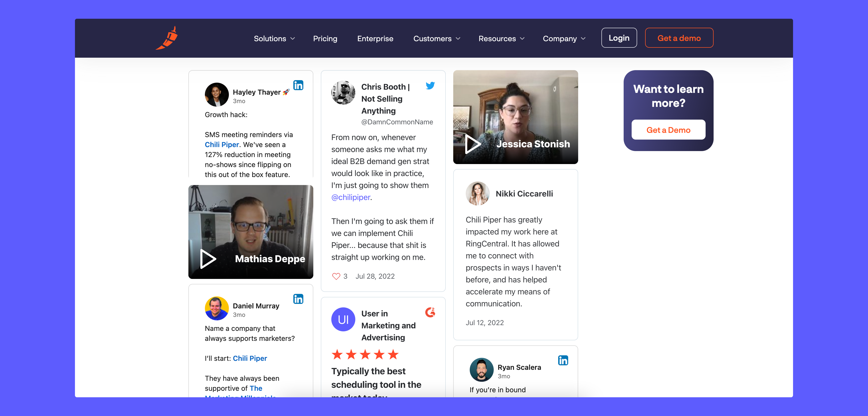Play the Mathias Deppe video

tap(208, 259)
